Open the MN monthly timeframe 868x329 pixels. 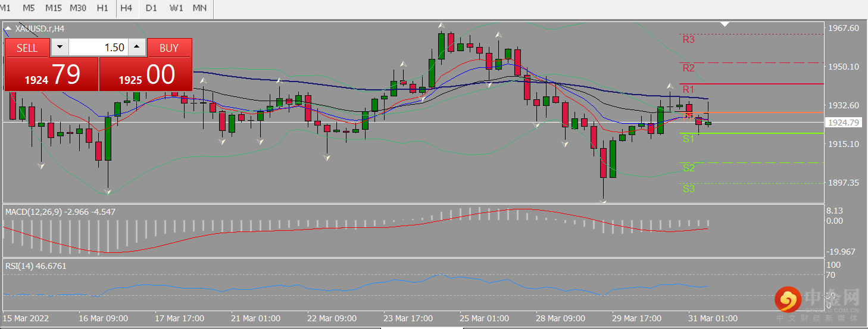click(x=200, y=8)
